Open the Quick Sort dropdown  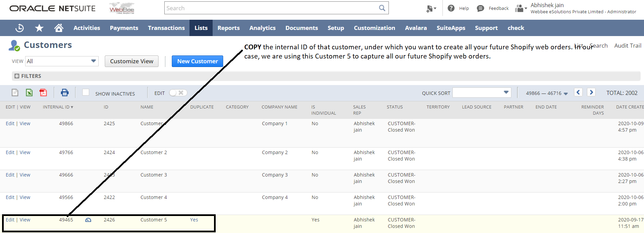click(482, 93)
